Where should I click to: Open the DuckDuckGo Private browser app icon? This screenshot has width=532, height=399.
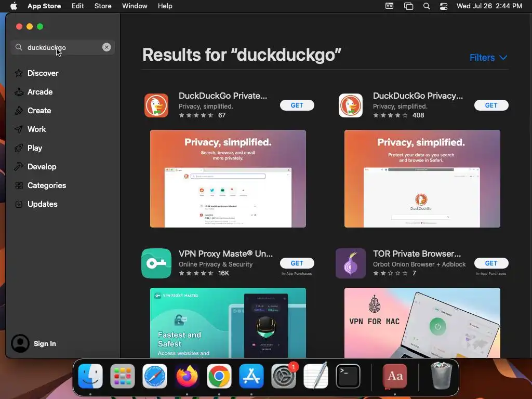pyautogui.click(x=156, y=105)
